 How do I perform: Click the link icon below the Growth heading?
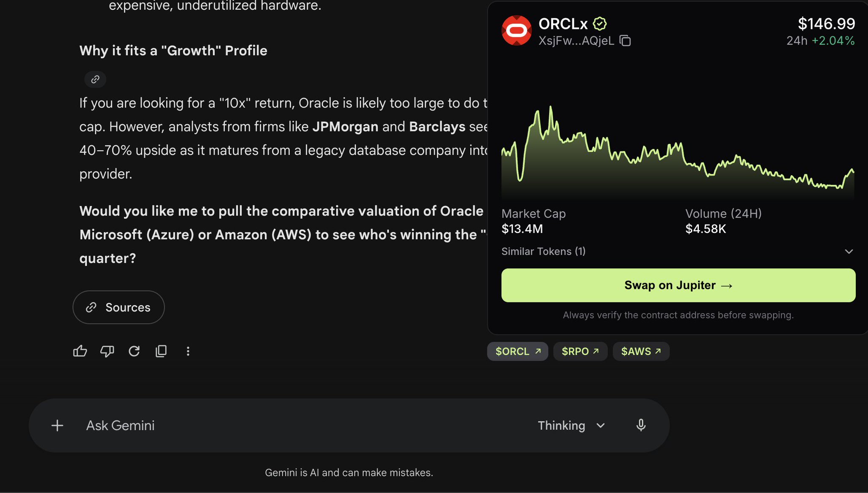click(95, 79)
